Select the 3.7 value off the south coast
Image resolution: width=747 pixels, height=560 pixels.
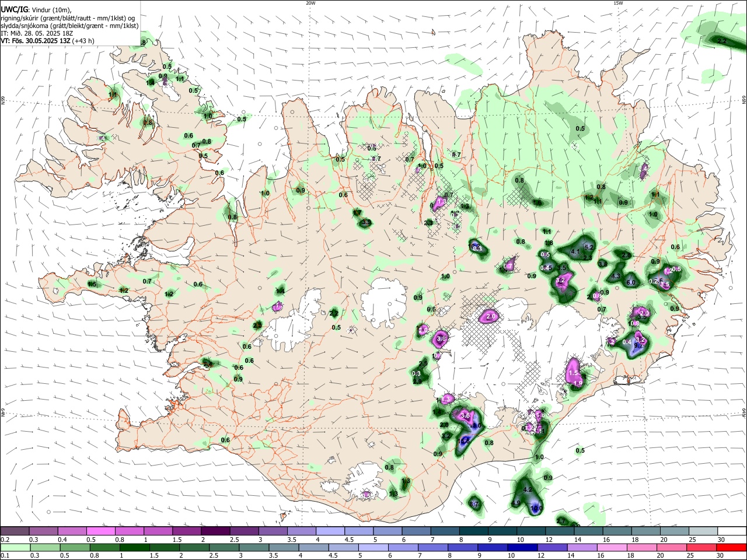tap(474, 504)
